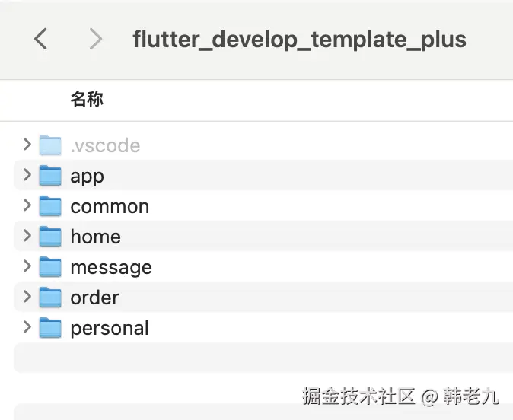Select the message folder name
This screenshot has height=420, width=513.
click(111, 268)
